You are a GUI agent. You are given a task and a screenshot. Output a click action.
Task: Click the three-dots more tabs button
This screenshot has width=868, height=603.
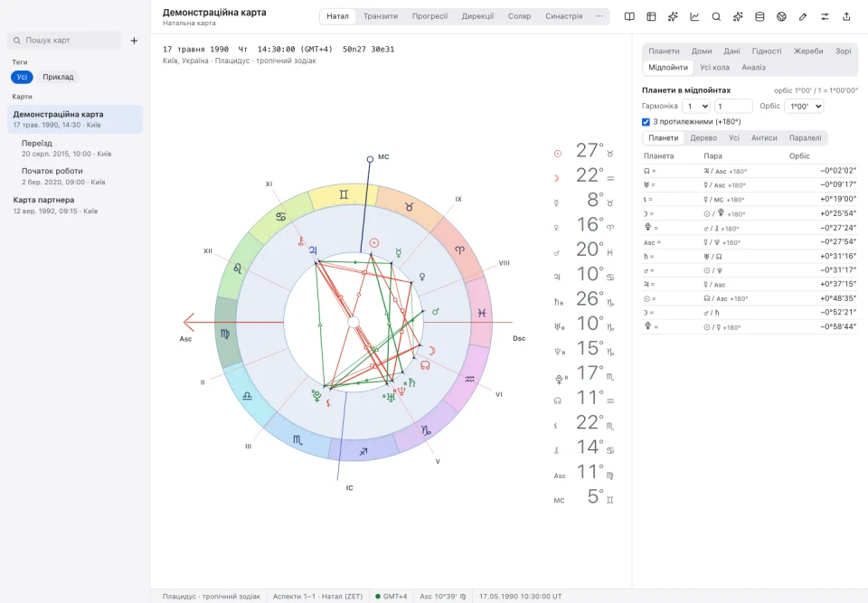[599, 16]
